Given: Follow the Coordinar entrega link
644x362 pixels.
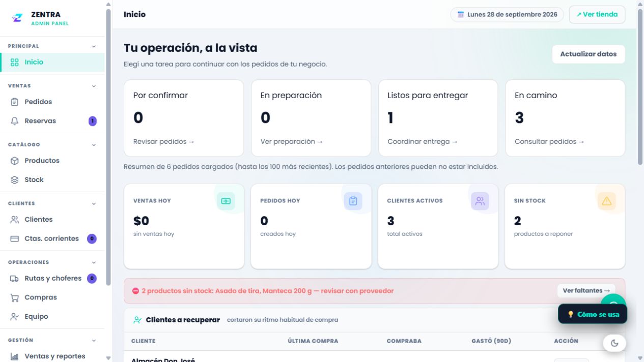Looking at the screenshot, I should click(x=423, y=142).
